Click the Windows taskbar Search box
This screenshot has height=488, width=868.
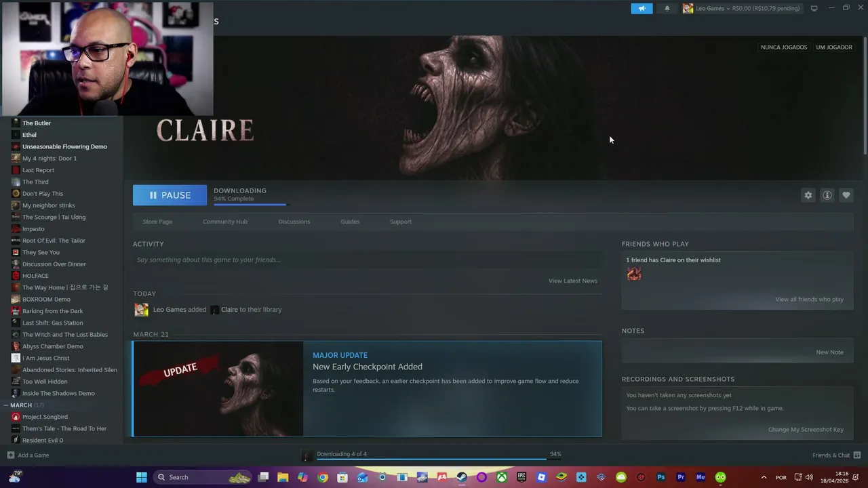point(203,477)
